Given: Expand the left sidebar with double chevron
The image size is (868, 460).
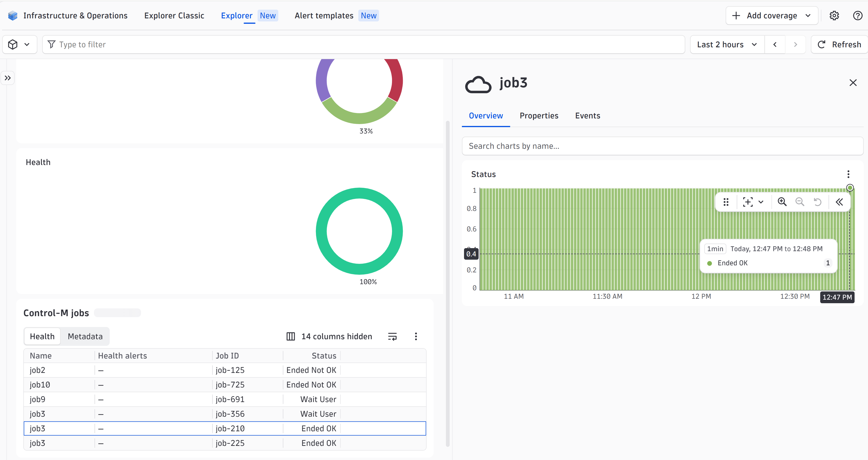Looking at the screenshot, I should click(x=8, y=78).
